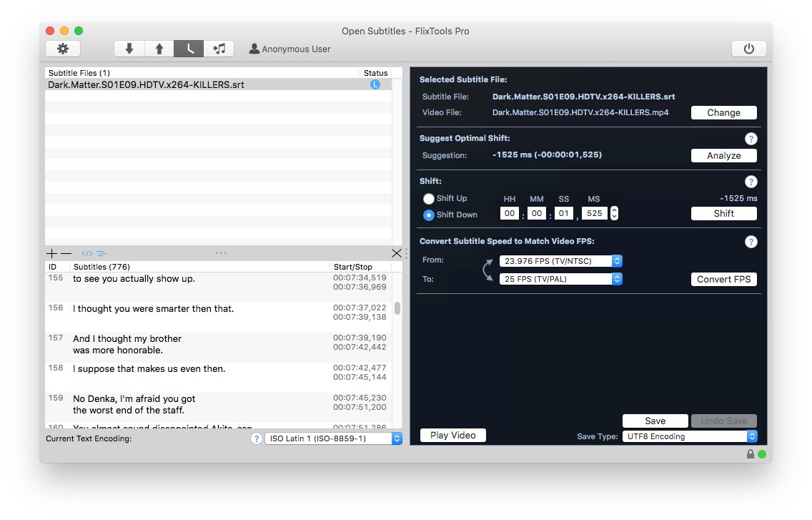Screen dimensions: 812x520
Task: Click the blue L status badge
Action: [375, 84]
